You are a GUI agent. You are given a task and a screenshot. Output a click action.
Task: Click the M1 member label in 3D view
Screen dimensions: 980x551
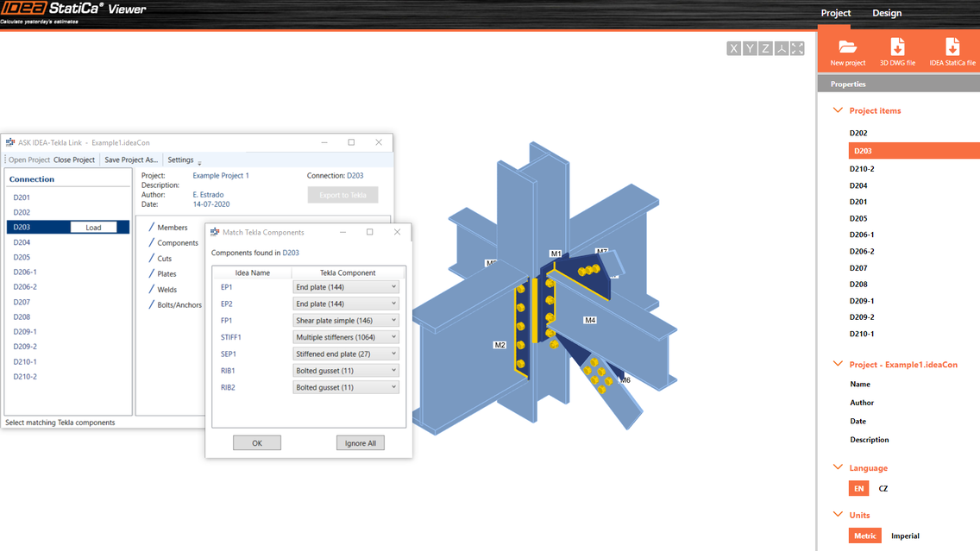point(556,254)
